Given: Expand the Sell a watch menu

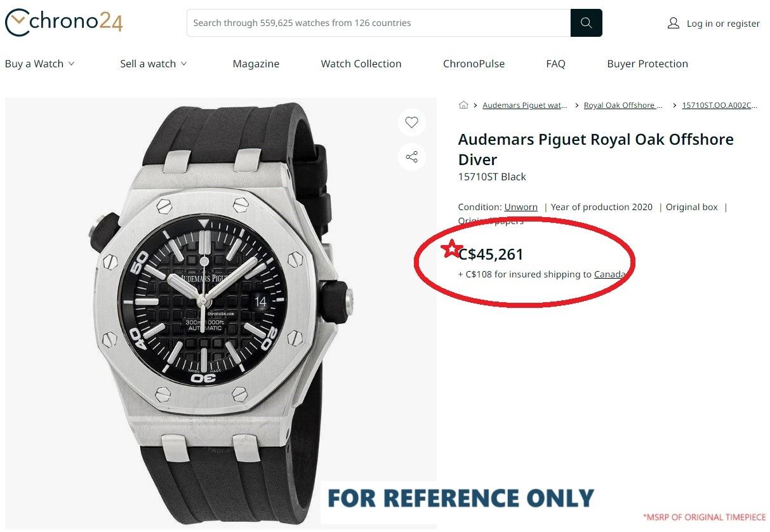Looking at the screenshot, I should point(153,63).
